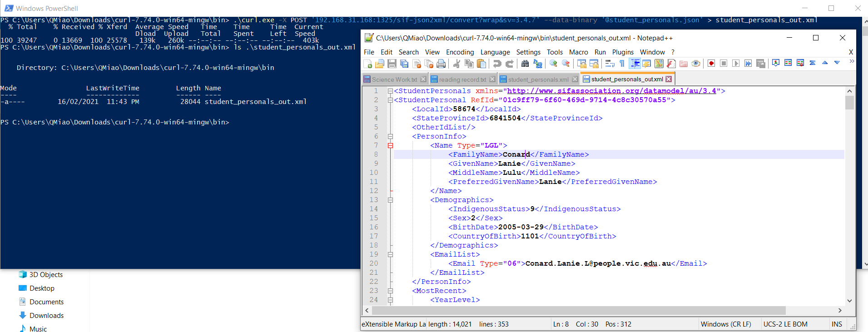Open the Search menu

tap(409, 52)
